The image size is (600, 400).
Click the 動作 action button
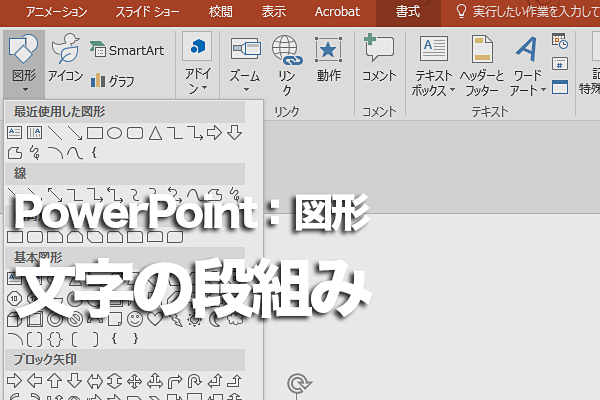click(x=328, y=59)
